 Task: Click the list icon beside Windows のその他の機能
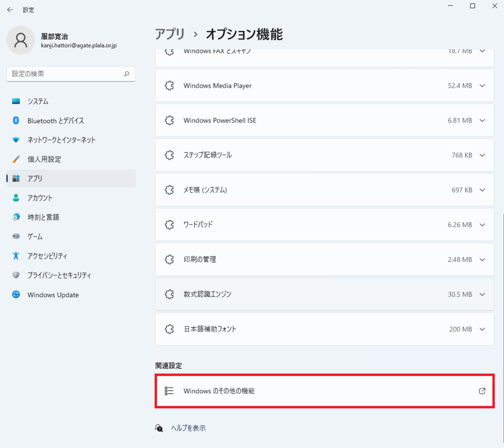click(x=169, y=391)
